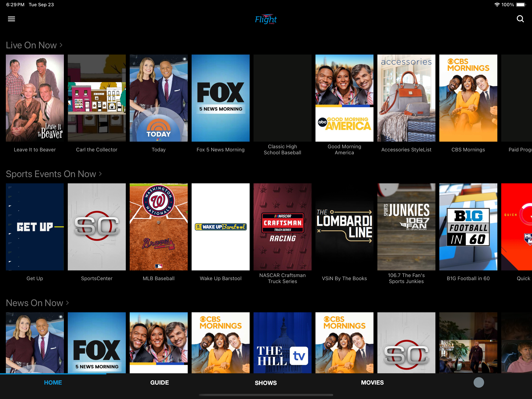The height and width of the screenshot is (399, 532).
Task: Open first CBS Mornings poster in News row, before The Hill
Action: coord(221,343)
